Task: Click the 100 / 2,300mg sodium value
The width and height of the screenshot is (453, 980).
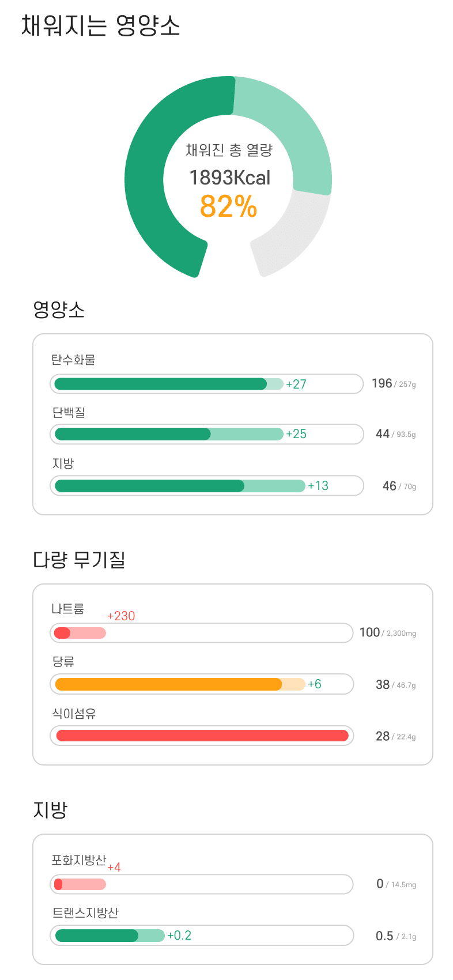Action: point(388,632)
